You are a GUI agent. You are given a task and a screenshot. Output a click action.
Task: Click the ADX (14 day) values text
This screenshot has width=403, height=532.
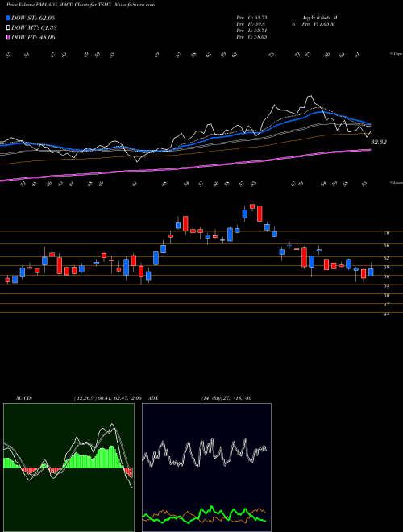[226, 398]
